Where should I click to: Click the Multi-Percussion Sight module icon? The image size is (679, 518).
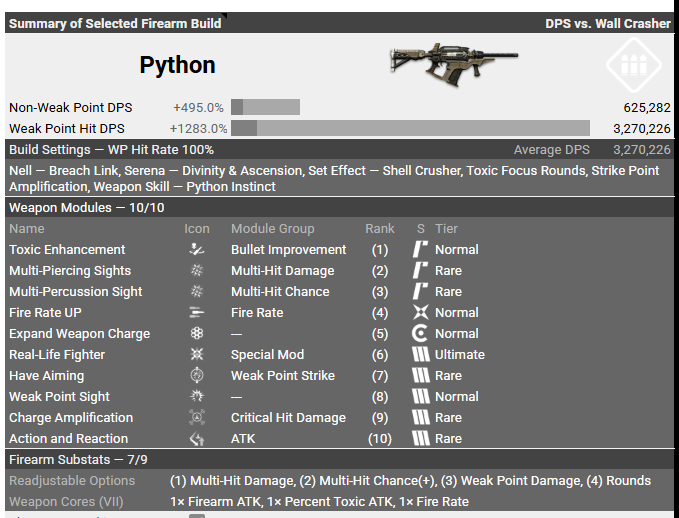197,291
